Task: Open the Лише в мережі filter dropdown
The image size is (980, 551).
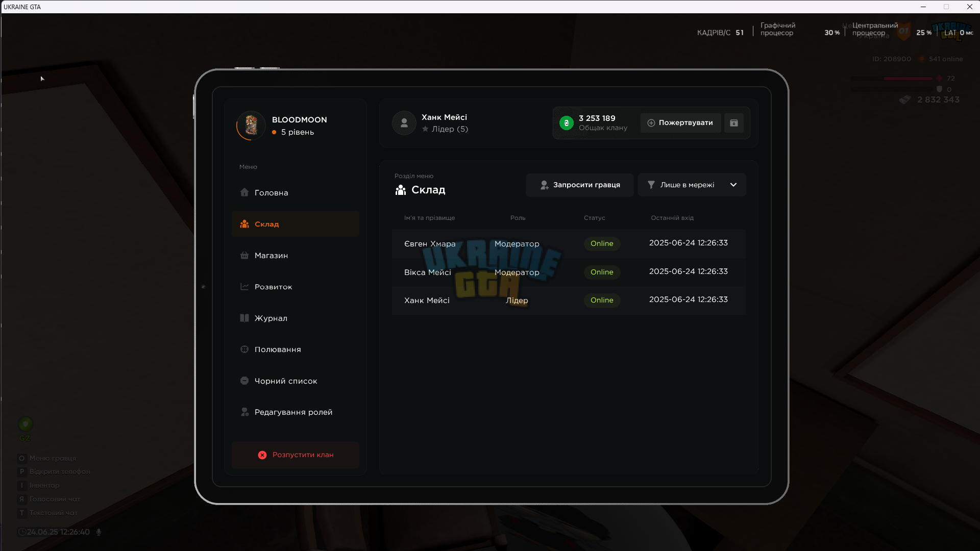Action: point(692,185)
